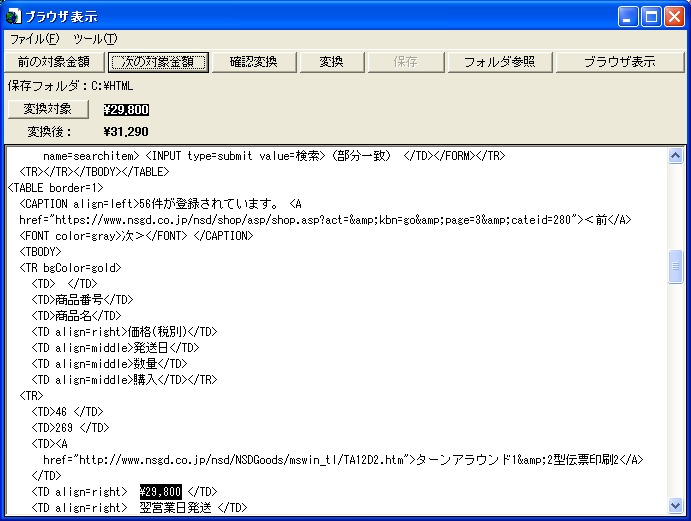Click the <TR bgColor=gold> line
Image resolution: width=691 pixels, height=521 pixels.
(70, 268)
